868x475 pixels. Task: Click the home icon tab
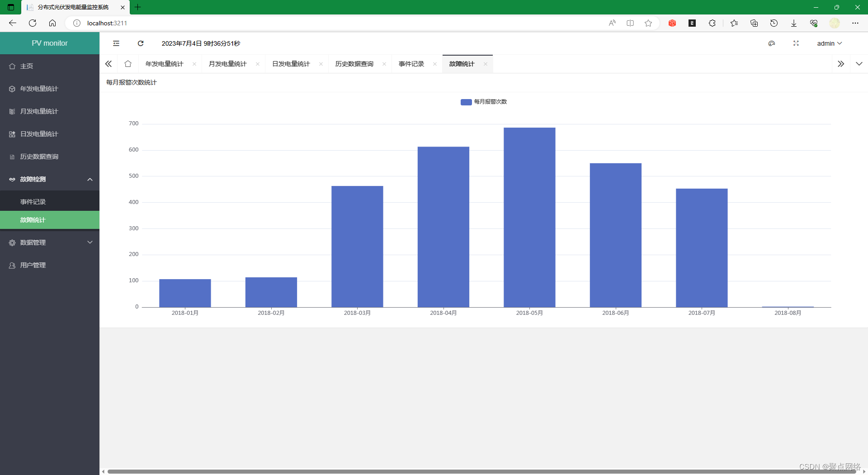pyautogui.click(x=128, y=64)
